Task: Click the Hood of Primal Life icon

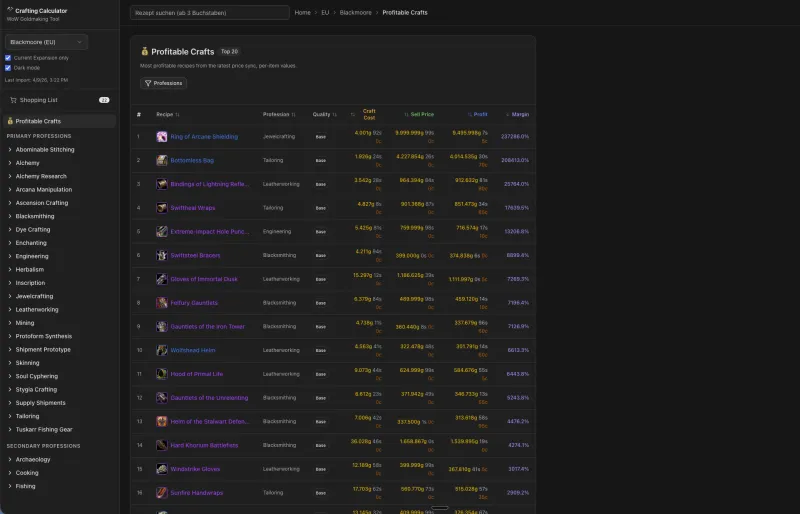Action: [162, 374]
